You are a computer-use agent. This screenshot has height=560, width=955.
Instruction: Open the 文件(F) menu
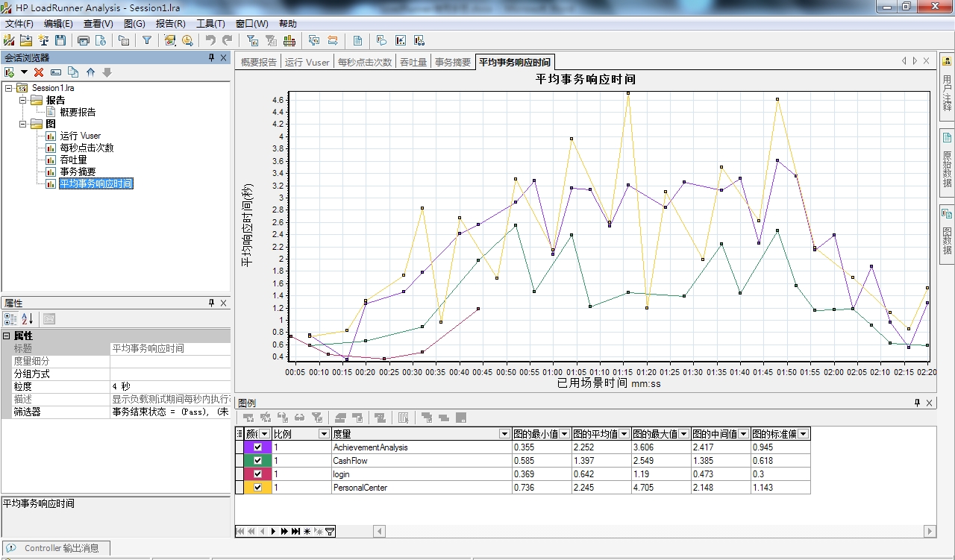19,24
